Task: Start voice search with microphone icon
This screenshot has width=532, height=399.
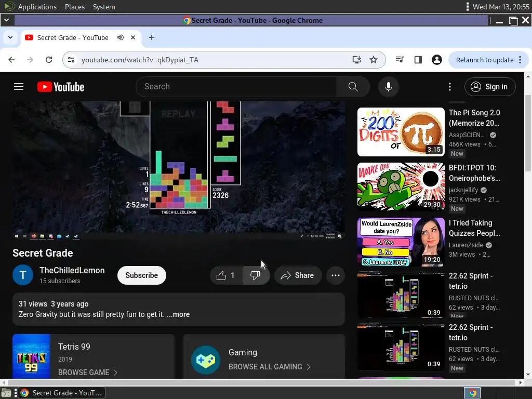Action: pyautogui.click(x=389, y=87)
